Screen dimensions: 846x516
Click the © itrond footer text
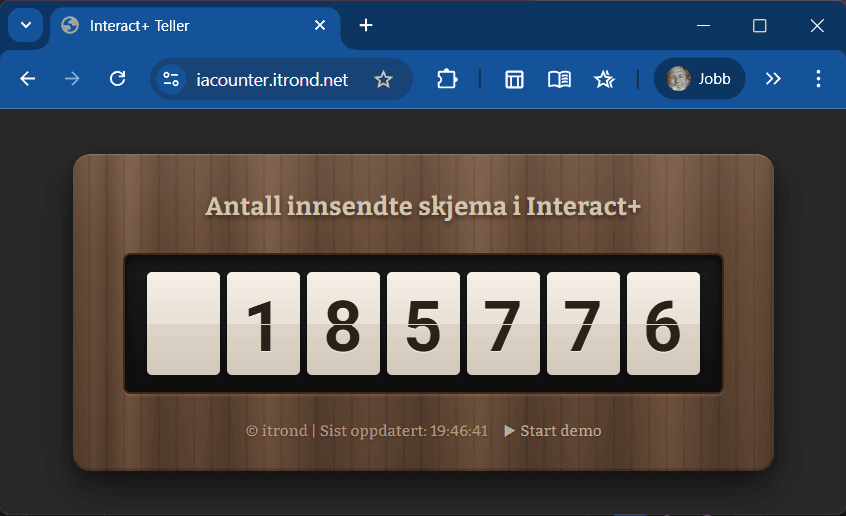[x=277, y=431]
